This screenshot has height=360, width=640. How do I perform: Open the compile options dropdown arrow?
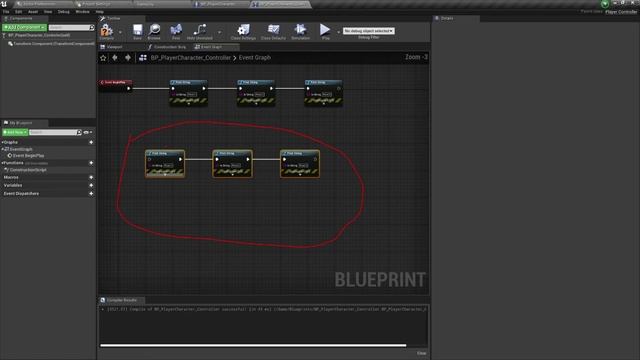point(120,31)
